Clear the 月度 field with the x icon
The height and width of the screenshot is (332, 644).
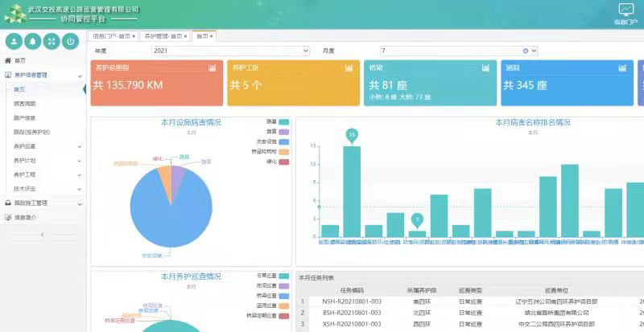(526, 51)
